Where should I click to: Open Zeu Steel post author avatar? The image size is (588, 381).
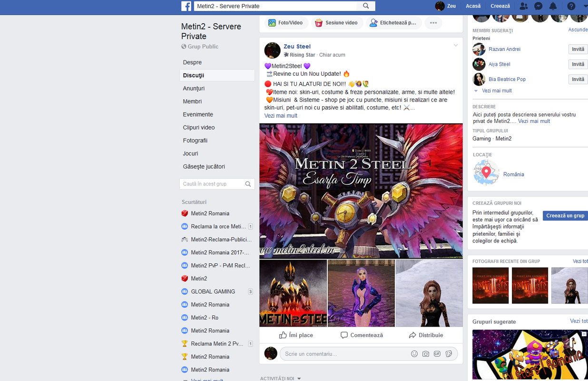[273, 50]
